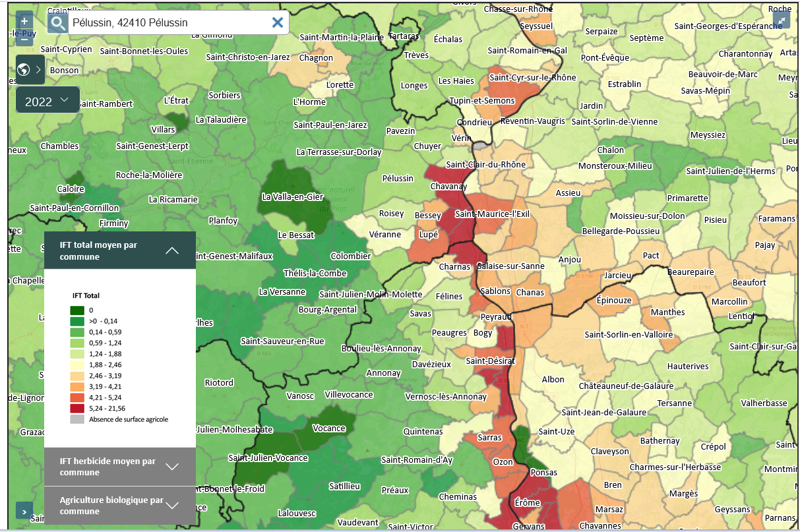Open the 2022 year dropdown

point(47,100)
